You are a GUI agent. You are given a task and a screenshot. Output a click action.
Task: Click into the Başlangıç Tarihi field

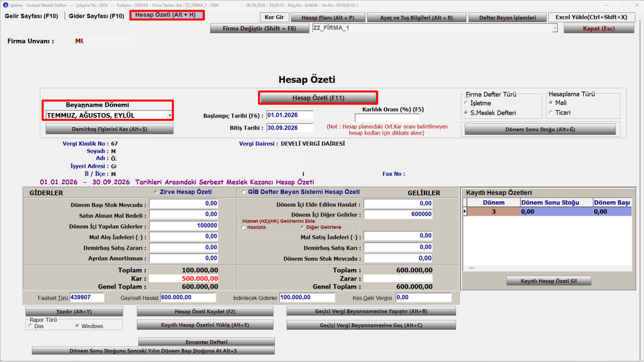(289, 116)
